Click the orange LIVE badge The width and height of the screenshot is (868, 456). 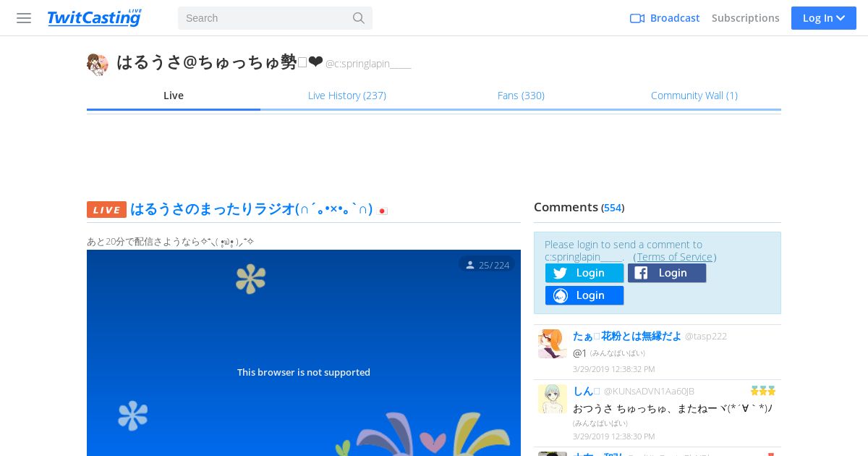pyautogui.click(x=106, y=210)
